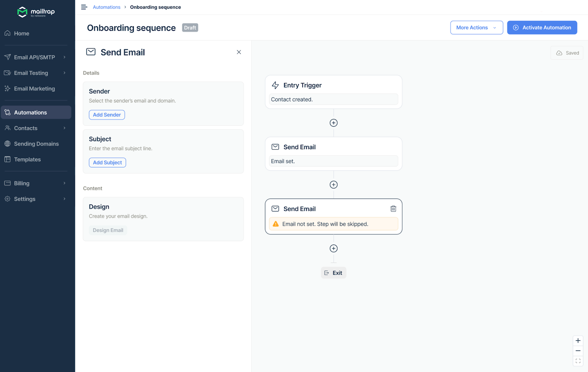The height and width of the screenshot is (372, 588).
Task: Click the Activate Automation button
Action: (542, 27)
